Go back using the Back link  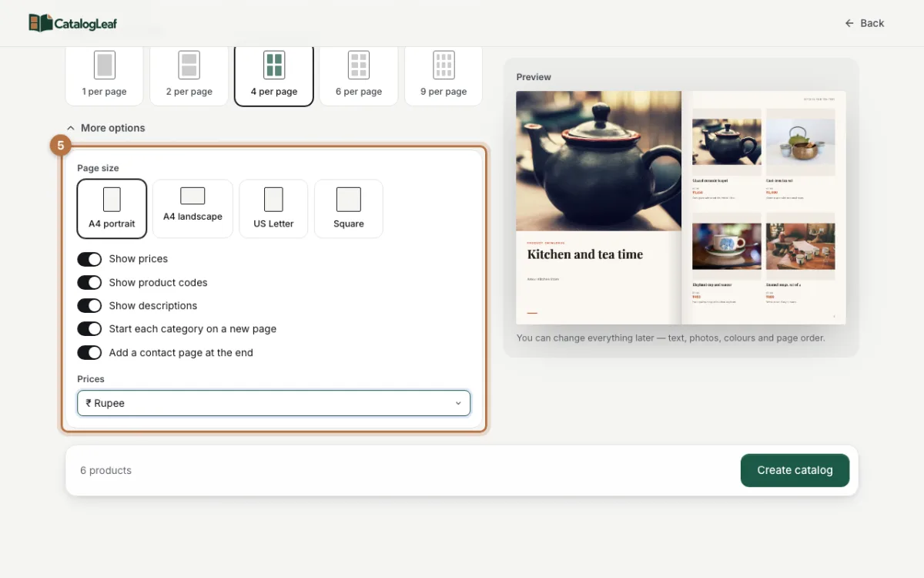pos(864,23)
